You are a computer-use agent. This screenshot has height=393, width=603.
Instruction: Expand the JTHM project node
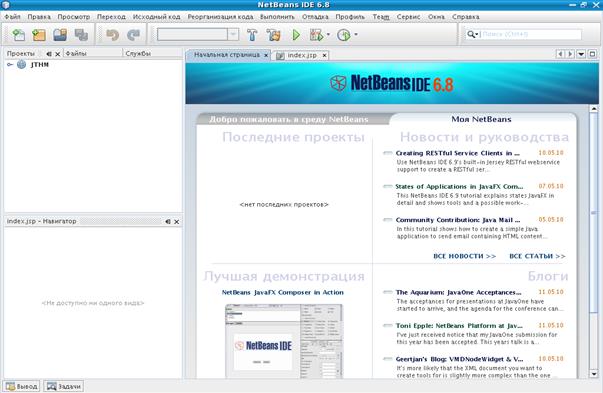[x=10, y=65]
